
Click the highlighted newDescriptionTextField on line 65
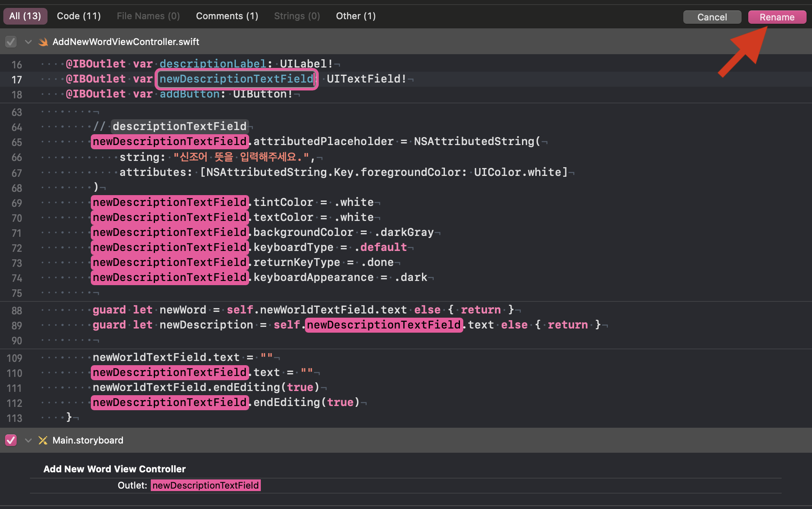[170, 141]
